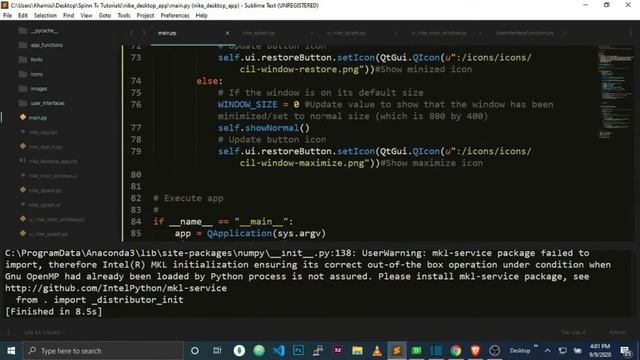Open the Selection menu
Viewport: 640px width, 360px height.
[45, 16]
